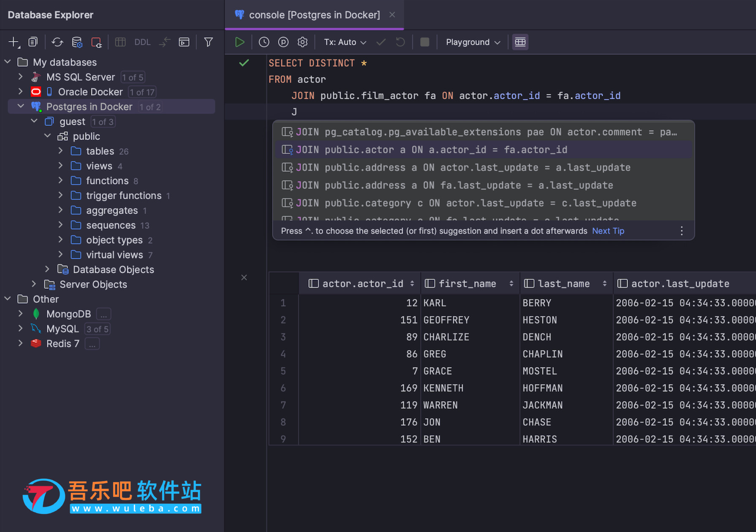
Task: Choose JOIN pg_catalog.pg_available_extensions suggestion
Action: pos(483,132)
